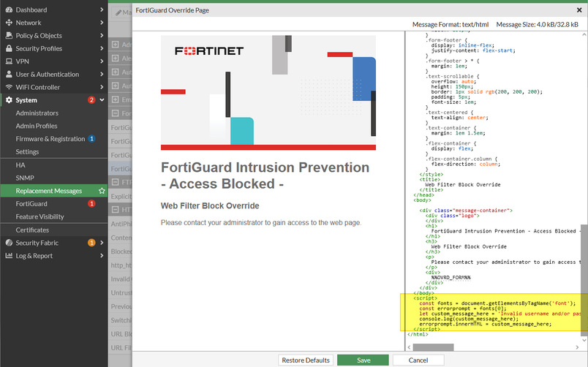Click the red 2 badge on System

point(91,100)
